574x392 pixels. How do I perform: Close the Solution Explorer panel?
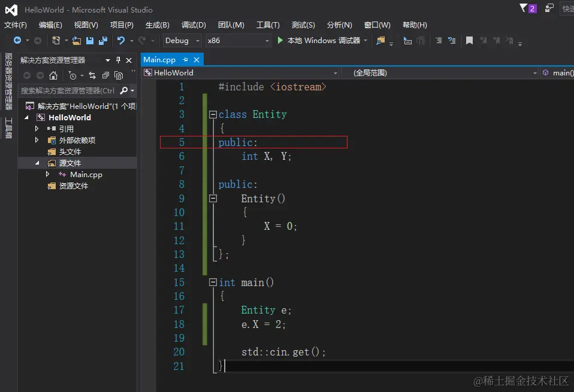[129, 60]
